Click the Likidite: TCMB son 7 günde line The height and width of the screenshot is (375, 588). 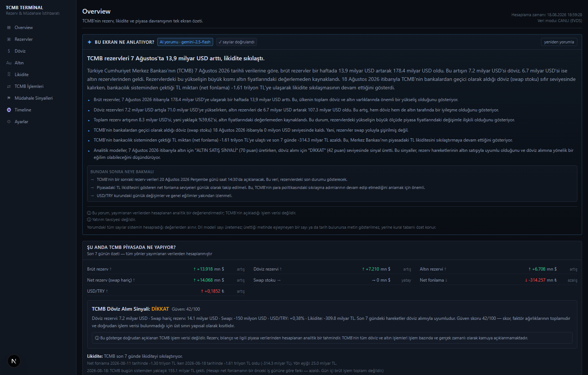[x=135, y=356]
